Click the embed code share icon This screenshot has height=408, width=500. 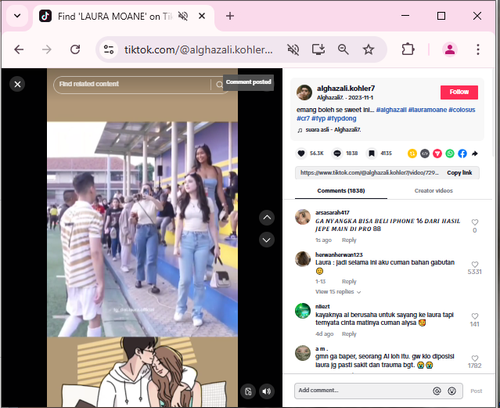(425, 153)
